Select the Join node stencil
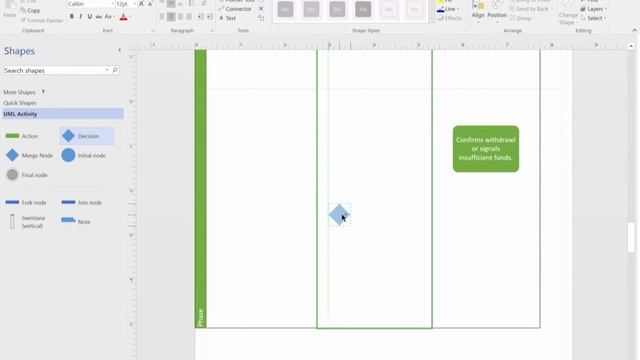The width and height of the screenshot is (640, 360). tap(82, 202)
